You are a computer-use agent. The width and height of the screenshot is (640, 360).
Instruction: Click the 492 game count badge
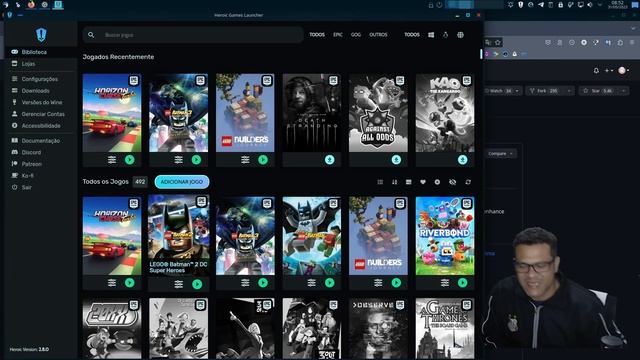[140, 182]
